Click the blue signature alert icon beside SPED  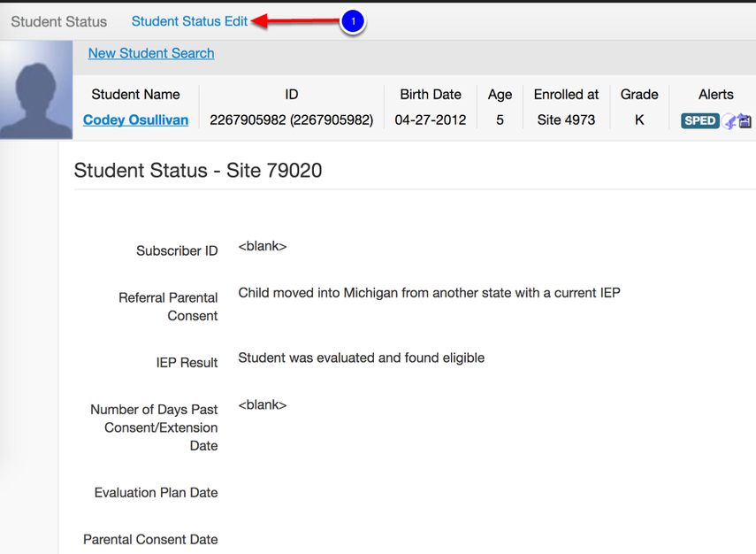coord(727,120)
